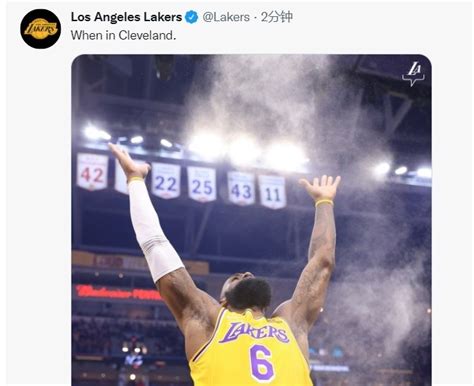Click the Lakers wordmark on the jersey
The height and width of the screenshot is (386, 474).
(254, 332)
